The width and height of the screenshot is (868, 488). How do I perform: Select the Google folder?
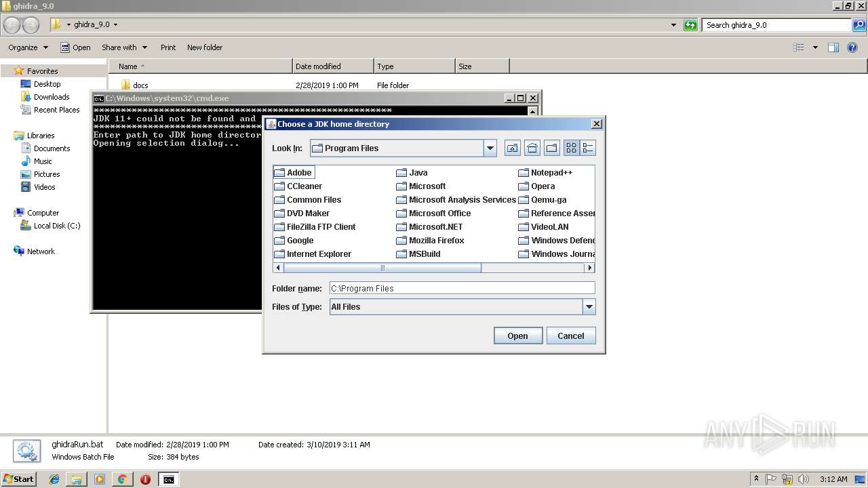(294, 241)
